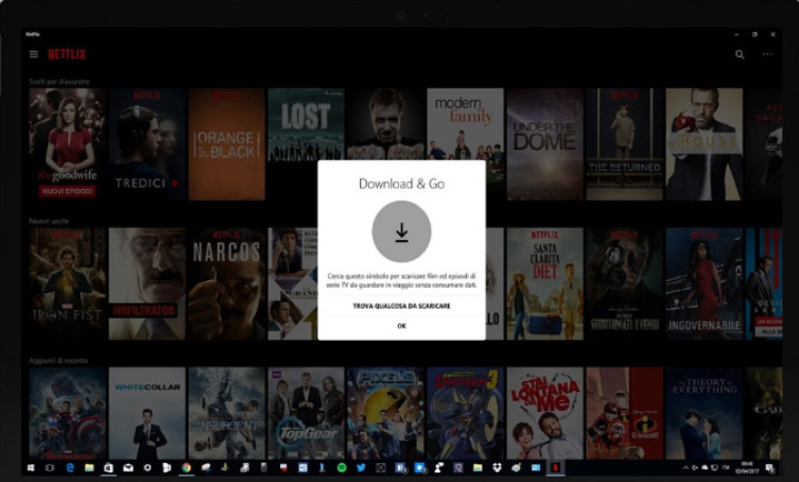Click the Netflix logo in the header
The width and height of the screenshot is (799, 482).
pyautogui.click(x=67, y=54)
